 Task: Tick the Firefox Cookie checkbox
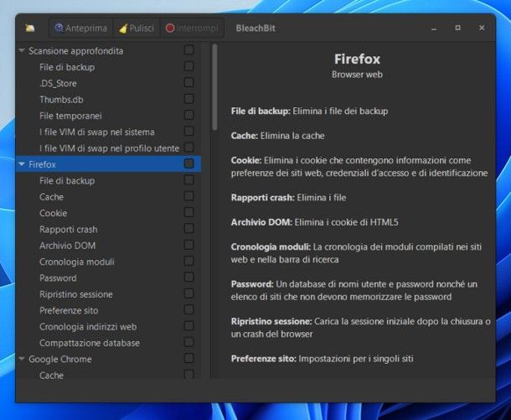click(188, 213)
